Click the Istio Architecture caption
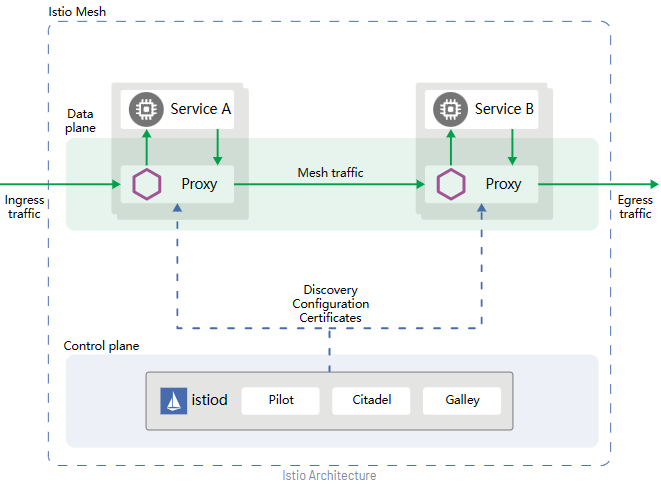The width and height of the screenshot is (661, 484). (x=329, y=476)
